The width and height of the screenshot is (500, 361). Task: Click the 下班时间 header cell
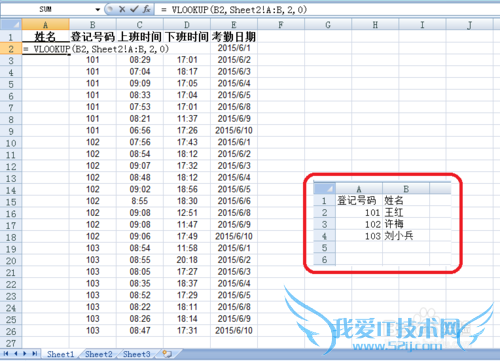coord(187,37)
